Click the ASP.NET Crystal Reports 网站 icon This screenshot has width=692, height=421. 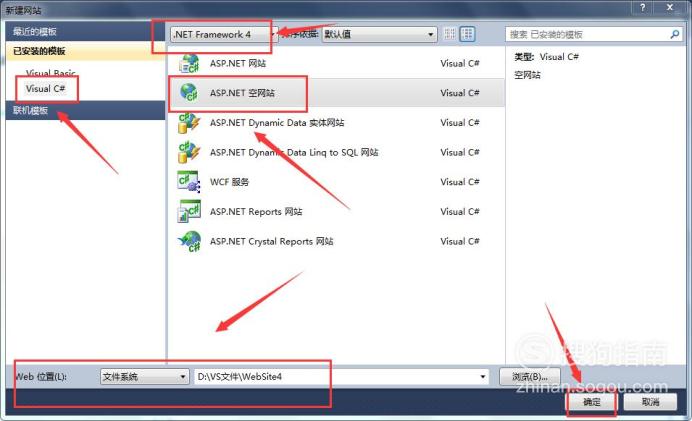(x=189, y=241)
